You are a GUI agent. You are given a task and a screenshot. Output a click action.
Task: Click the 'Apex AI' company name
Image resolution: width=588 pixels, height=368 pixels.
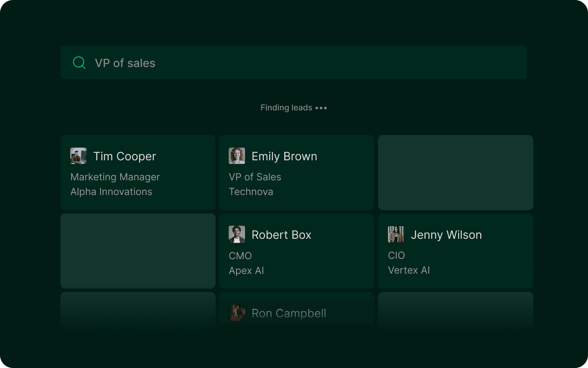click(246, 271)
